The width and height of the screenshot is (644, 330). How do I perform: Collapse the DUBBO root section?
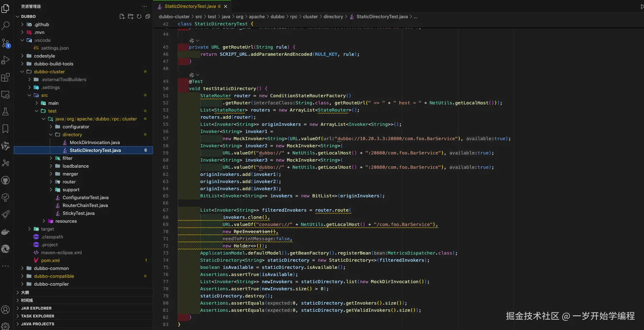click(x=18, y=16)
